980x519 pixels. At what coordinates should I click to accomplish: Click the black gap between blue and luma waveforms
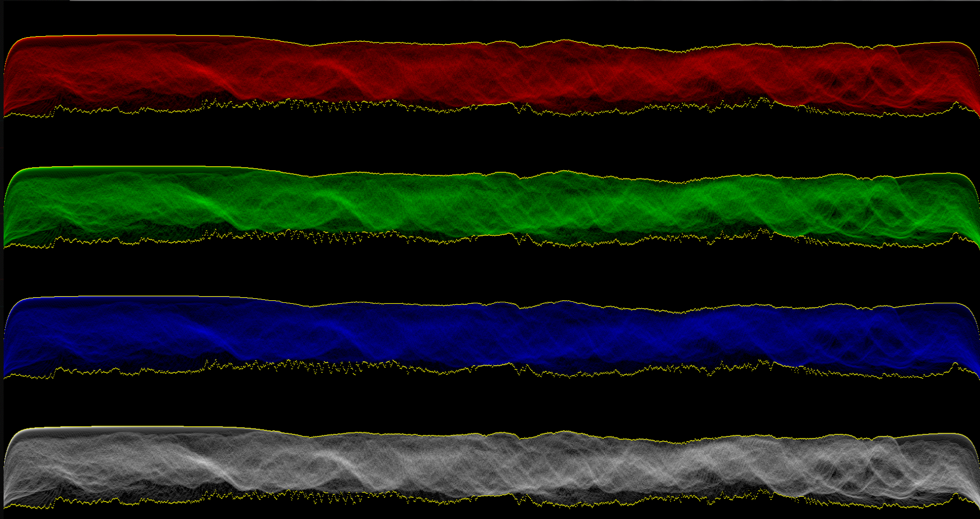click(490, 402)
